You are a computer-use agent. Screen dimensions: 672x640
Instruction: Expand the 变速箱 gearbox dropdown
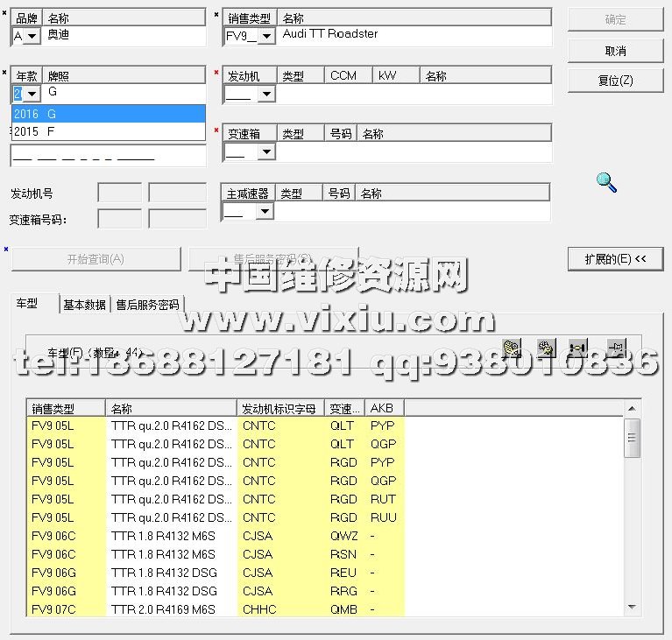[265, 152]
